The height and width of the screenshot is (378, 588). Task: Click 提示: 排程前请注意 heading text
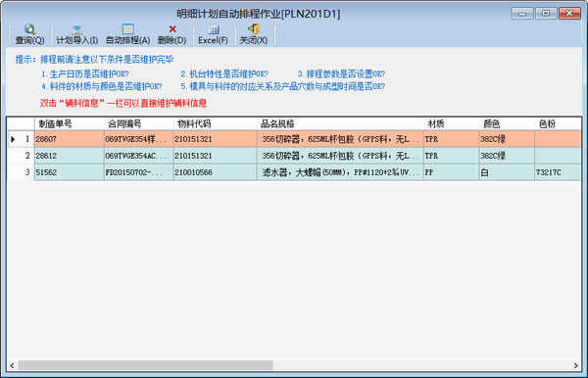point(94,59)
